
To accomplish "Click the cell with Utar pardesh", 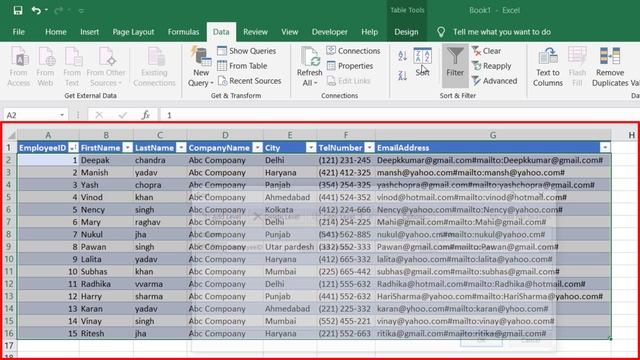I will pyautogui.click(x=290, y=247).
